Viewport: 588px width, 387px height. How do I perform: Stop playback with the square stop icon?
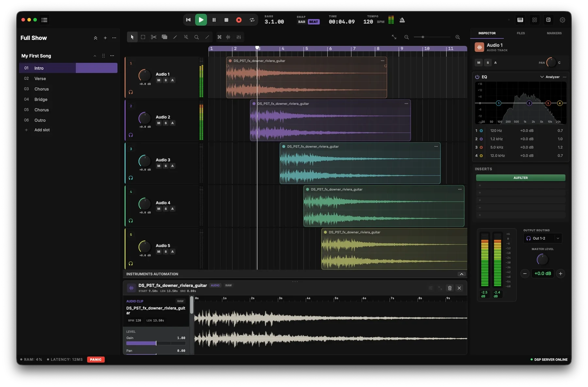tap(226, 20)
